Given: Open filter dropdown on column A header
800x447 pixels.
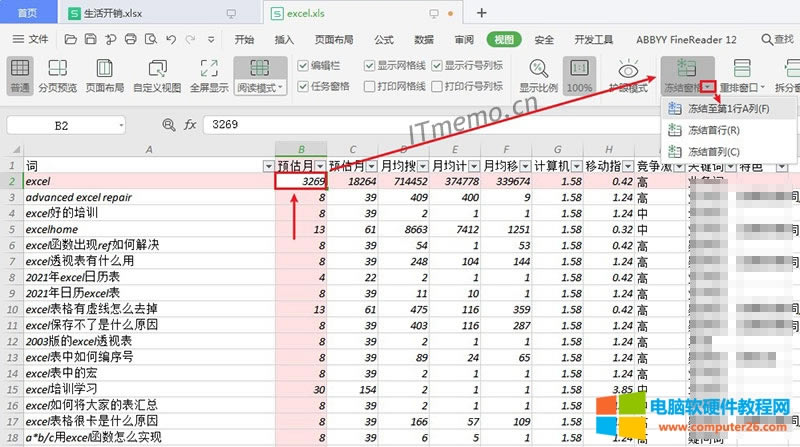Looking at the screenshot, I should [266, 165].
